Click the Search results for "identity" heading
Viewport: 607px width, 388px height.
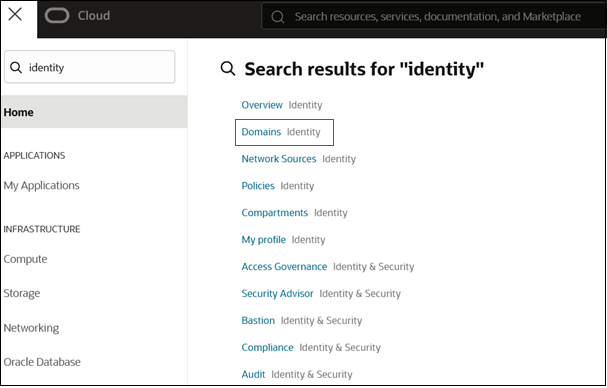[364, 69]
